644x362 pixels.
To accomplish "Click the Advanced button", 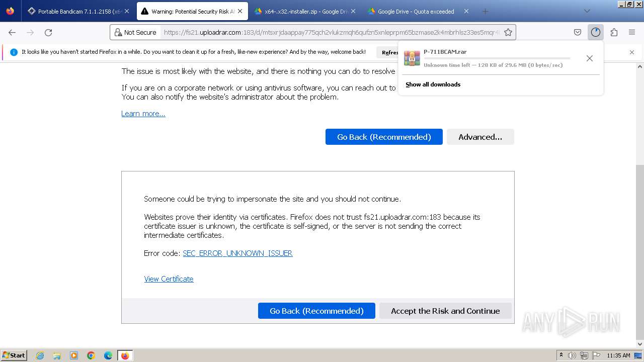I will point(480,137).
